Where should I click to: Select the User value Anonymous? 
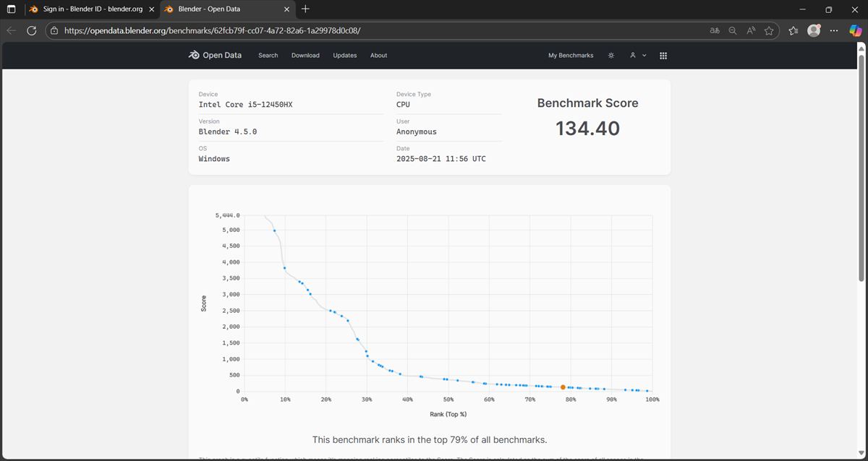tap(417, 132)
